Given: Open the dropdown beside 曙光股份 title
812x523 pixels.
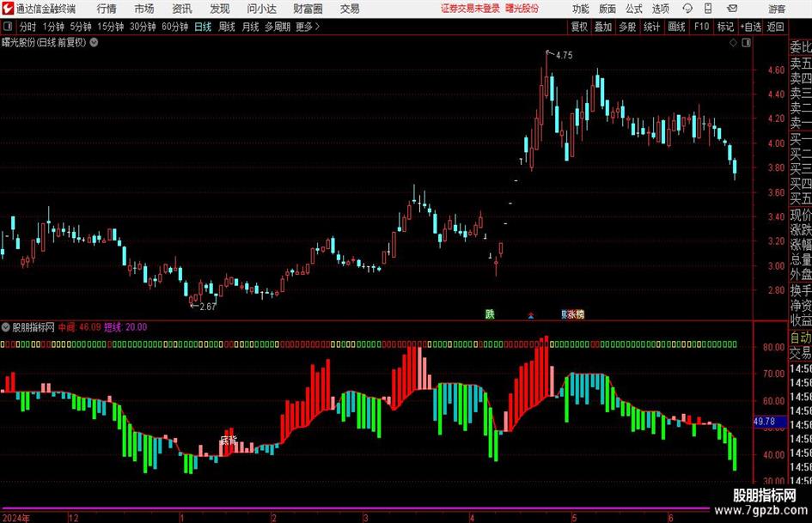Looking at the screenshot, I should pos(94,43).
